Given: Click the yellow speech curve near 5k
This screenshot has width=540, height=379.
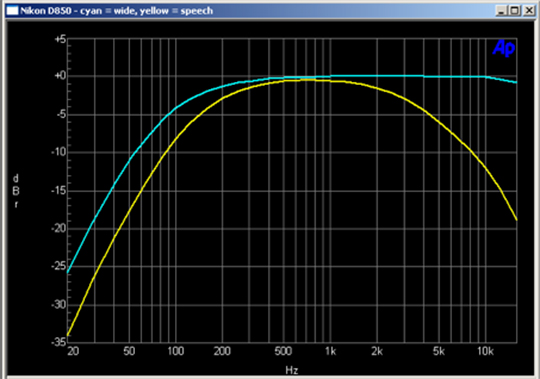Looking at the screenshot, I should coord(438,122).
